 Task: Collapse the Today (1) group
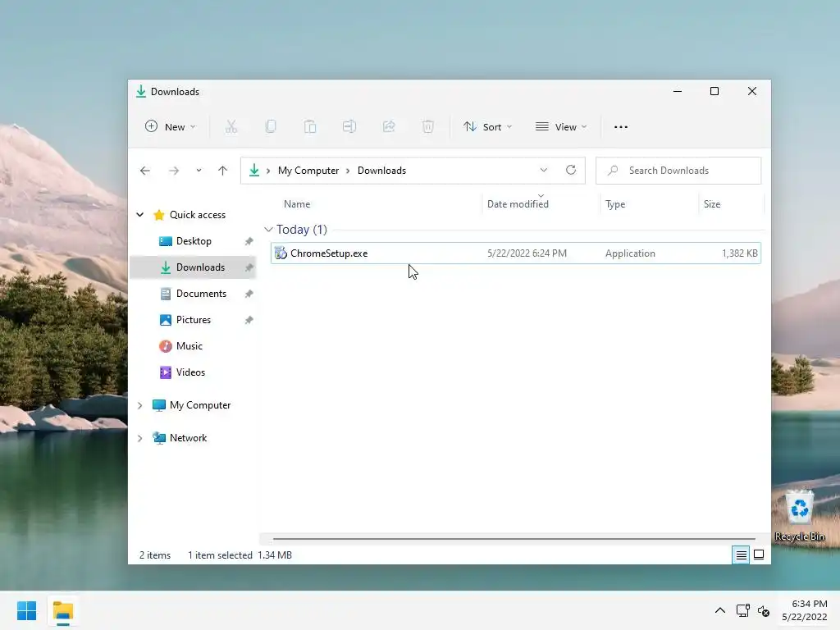point(268,230)
